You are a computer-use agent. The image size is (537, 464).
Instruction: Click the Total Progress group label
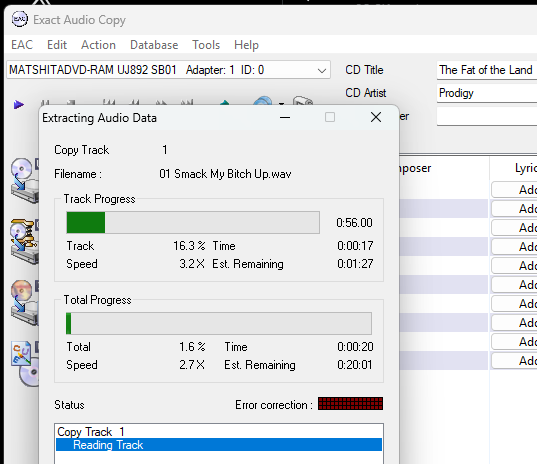[x=97, y=300]
